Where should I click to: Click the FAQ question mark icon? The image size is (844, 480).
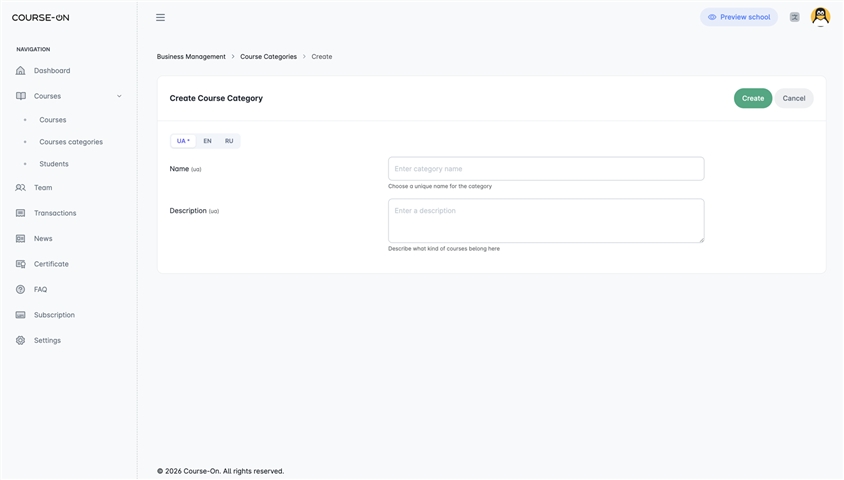20,290
